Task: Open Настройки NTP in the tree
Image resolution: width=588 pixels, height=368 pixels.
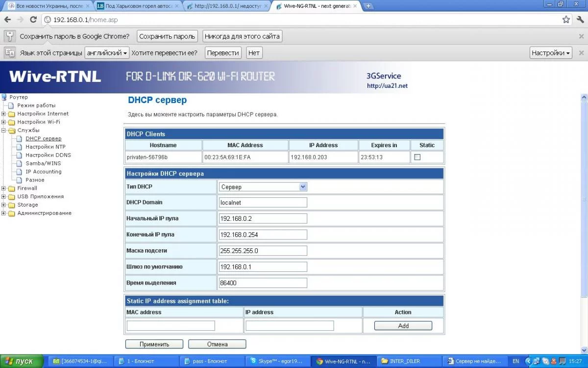Action: tap(46, 147)
